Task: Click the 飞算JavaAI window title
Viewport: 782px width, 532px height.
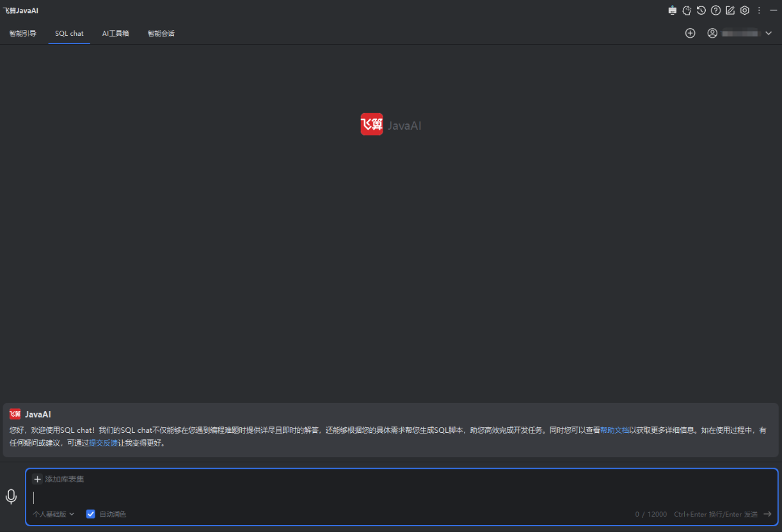Action: pyautogui.click(x=21, y=10)
